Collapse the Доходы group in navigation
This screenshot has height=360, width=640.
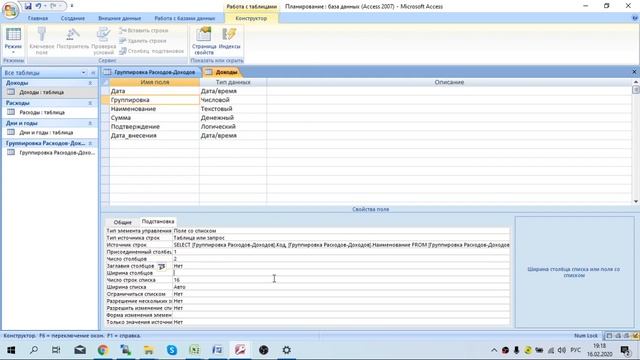(90, 83)
